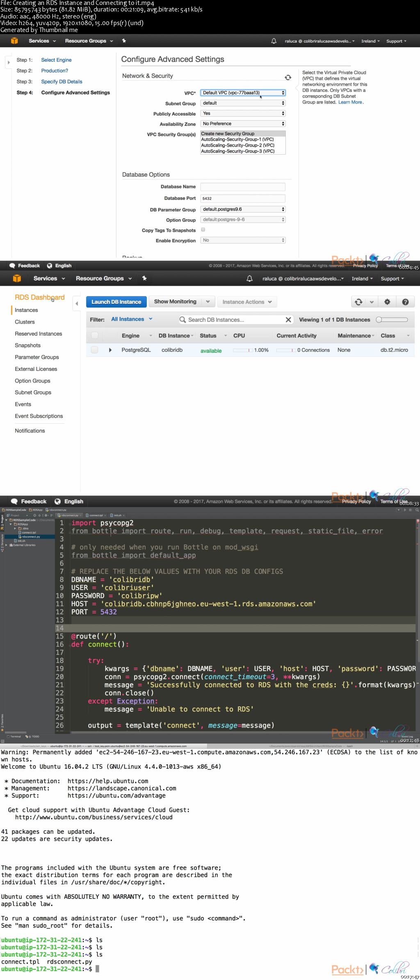Open the notification bell in the Configure Advanced Settings nav bar

[x=274, y=41]
